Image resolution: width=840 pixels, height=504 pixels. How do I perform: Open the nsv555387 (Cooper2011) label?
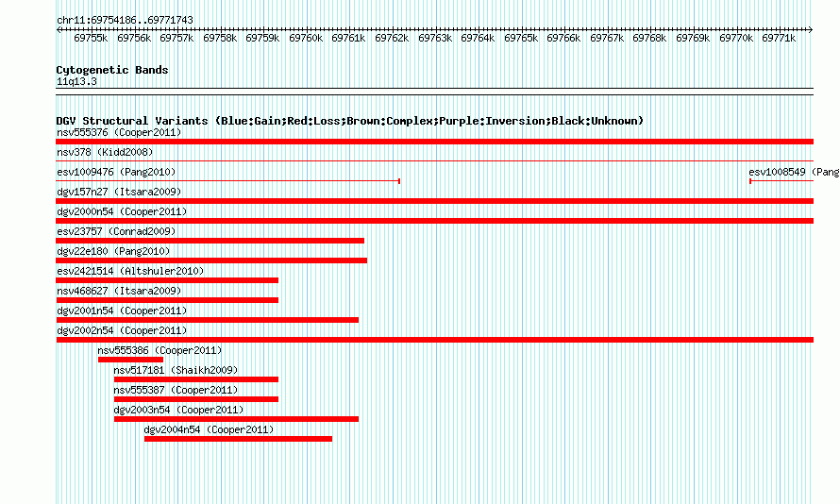pos(176,390)
